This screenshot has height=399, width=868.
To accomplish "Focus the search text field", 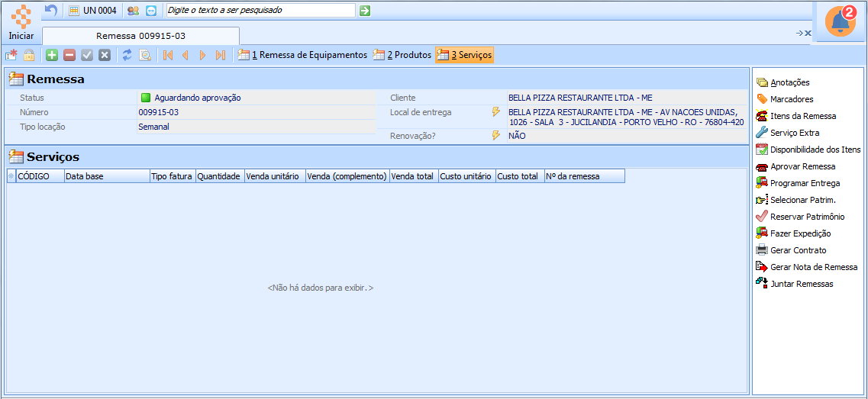I will tap(261, 11).
